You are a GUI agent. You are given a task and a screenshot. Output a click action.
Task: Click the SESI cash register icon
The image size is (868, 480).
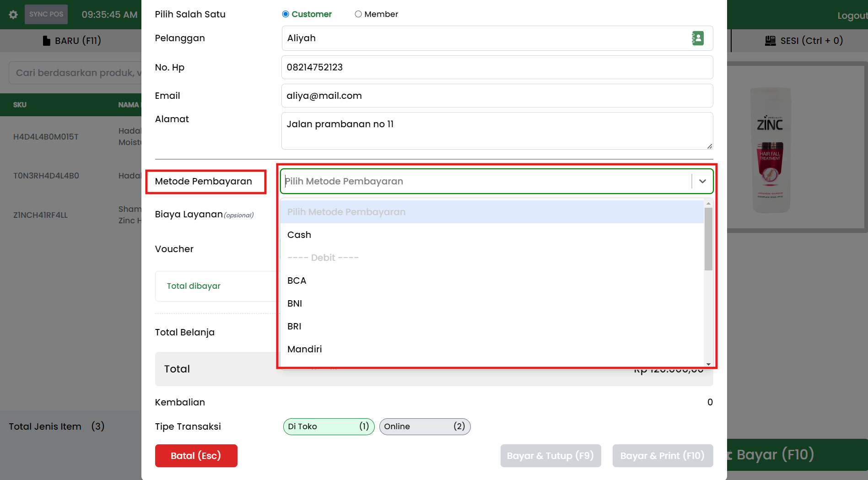[x=770, y=41]
